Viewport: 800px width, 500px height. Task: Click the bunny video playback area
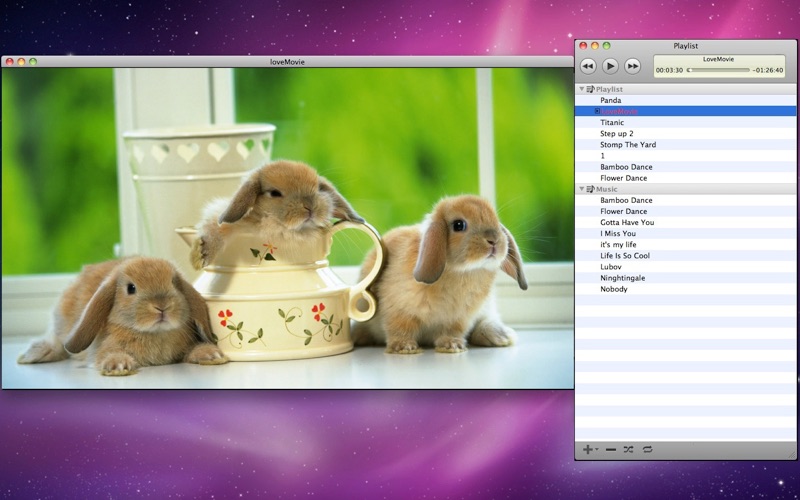click(288, 228)
